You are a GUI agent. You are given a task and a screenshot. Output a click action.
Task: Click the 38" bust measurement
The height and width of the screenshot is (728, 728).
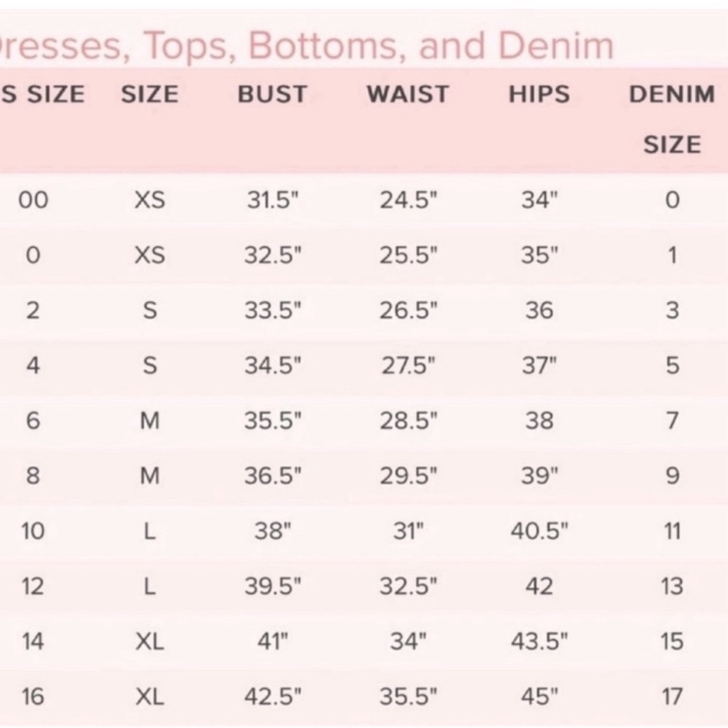click(272, 531)
